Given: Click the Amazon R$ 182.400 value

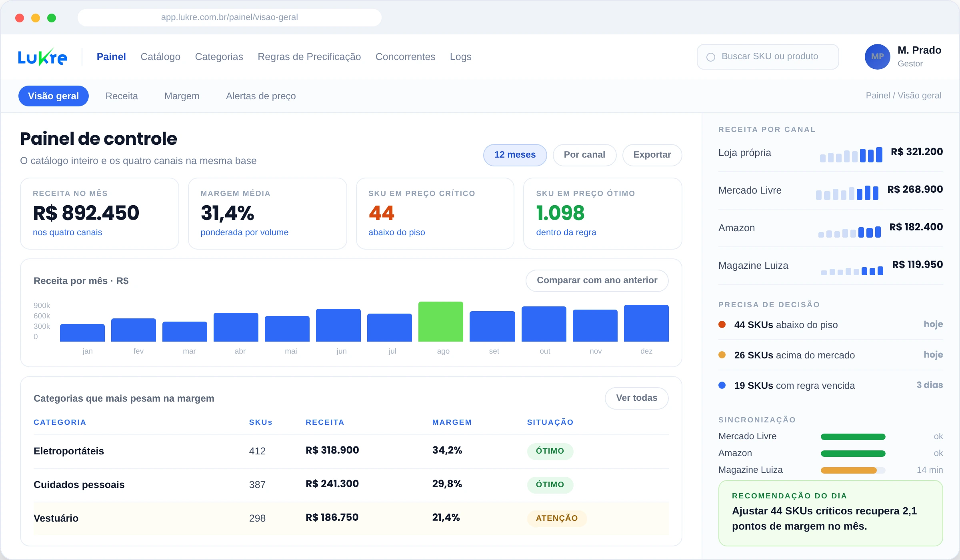Looking at the screenshot, I should click(x=916, y=227).
